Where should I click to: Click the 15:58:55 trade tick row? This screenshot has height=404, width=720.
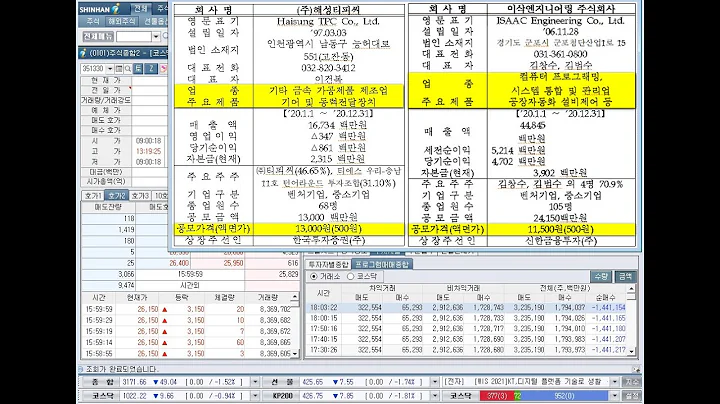(x=186, y=354)
